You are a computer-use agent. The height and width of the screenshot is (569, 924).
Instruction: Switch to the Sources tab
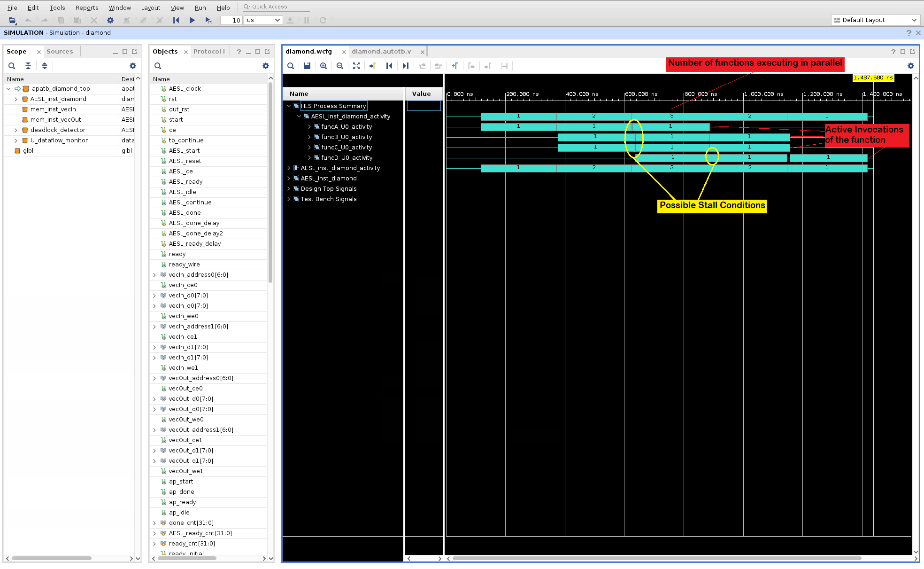pos(60,52)
